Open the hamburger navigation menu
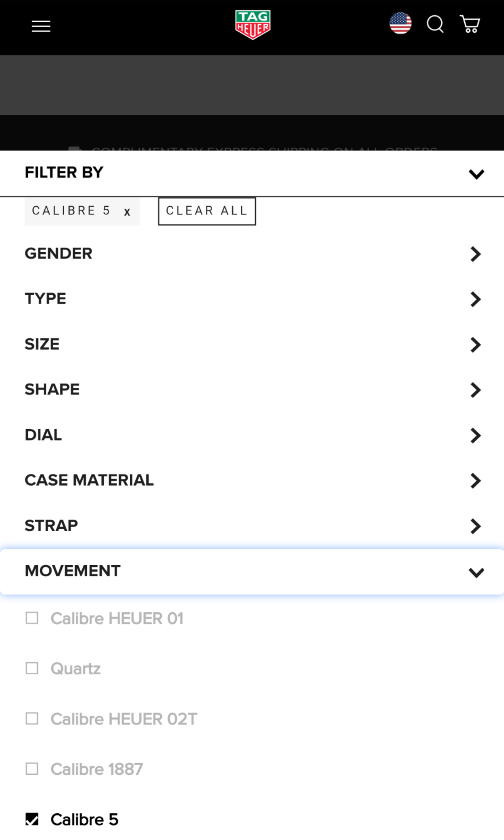Viewport: 504px width, 840px height. pyautogui.click(x=41, y=26)
